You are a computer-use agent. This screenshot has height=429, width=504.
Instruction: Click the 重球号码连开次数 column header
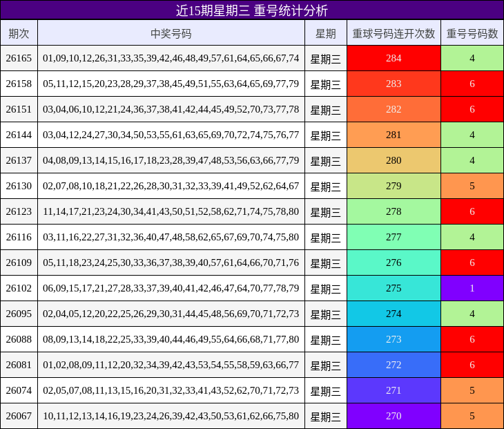click(394, 33)
